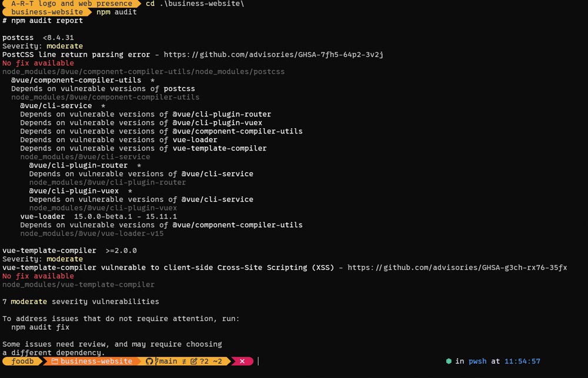Click the folder icon in the prompt

[x=54, y=361]
